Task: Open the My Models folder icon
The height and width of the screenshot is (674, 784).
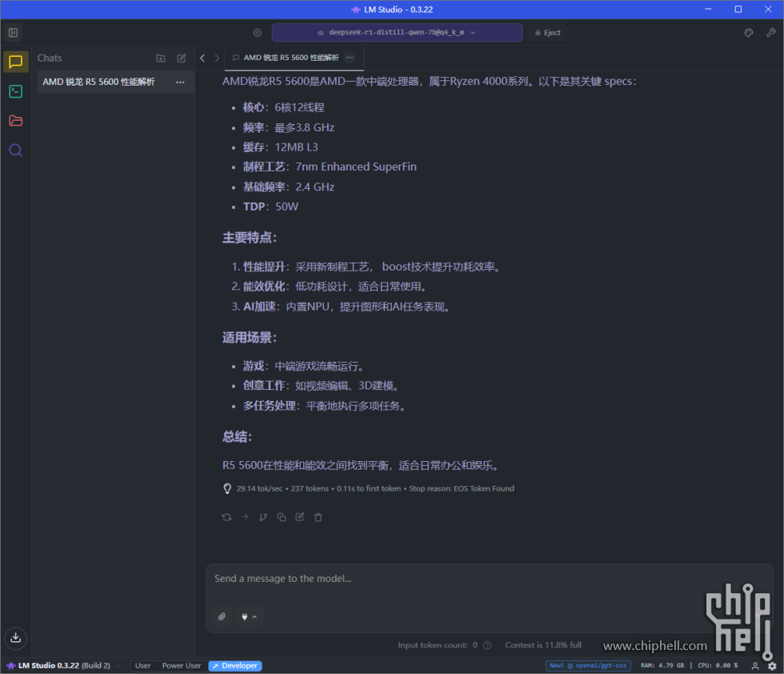Action: pyautogui.click(x=15, y=121)
